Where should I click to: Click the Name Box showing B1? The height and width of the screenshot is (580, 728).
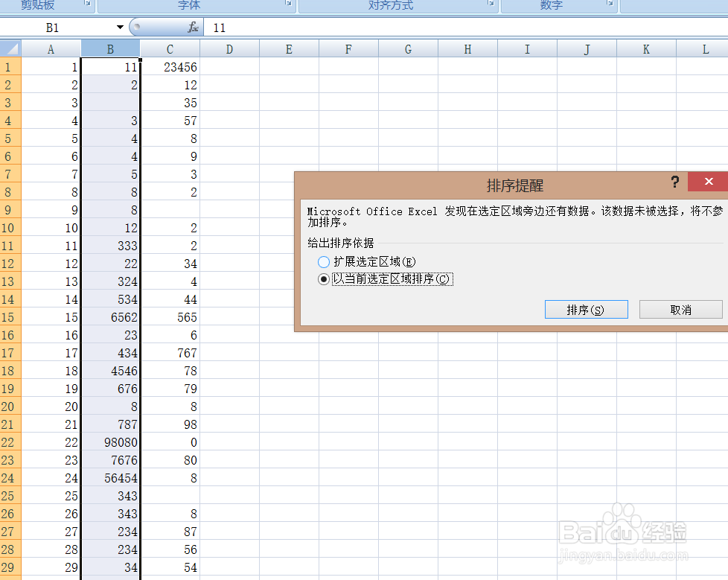pos(52,28)
